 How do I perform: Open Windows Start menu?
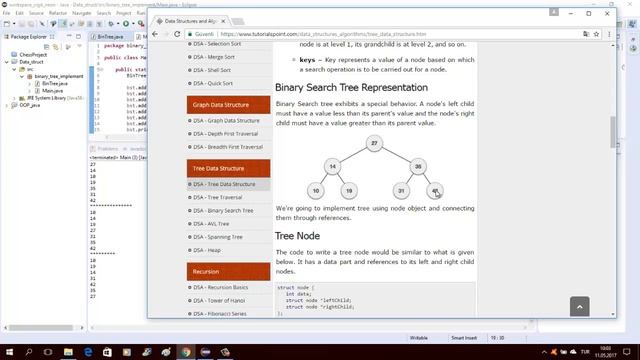(9, 352)
